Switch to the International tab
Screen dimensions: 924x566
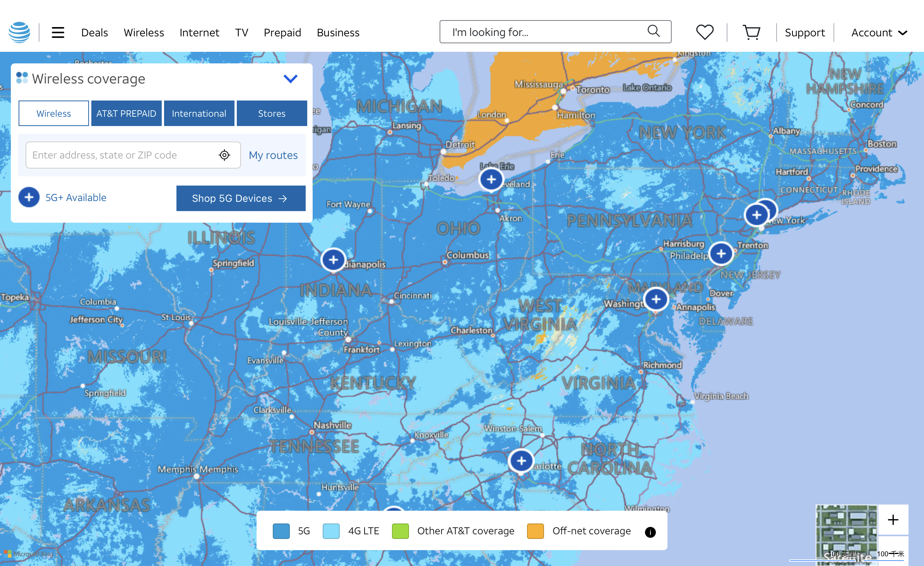[x=199, y=113]
